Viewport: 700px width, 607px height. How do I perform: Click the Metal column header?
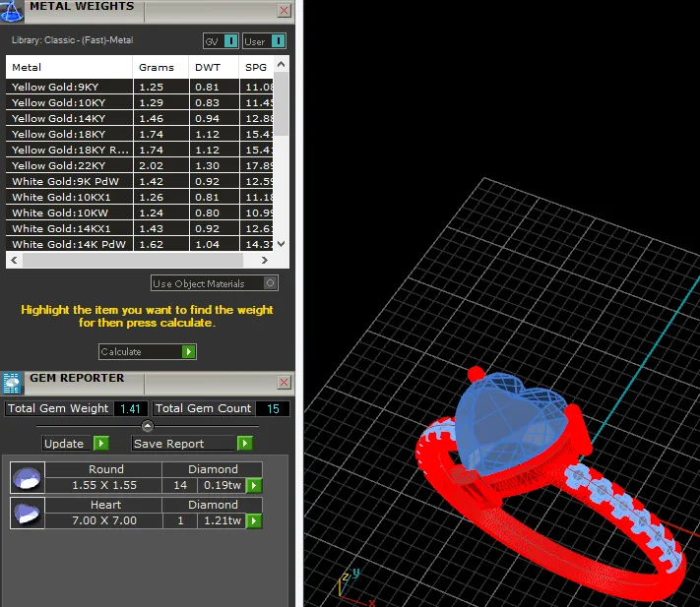point(69,67)
